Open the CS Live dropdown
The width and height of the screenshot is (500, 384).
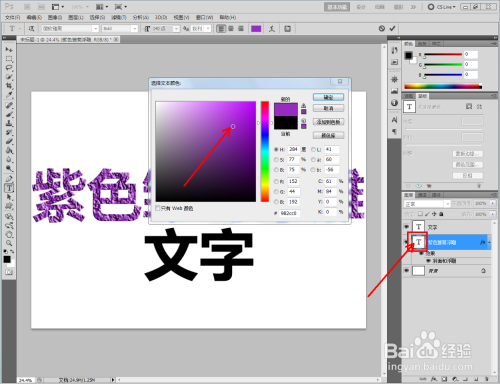click(442, 7)
